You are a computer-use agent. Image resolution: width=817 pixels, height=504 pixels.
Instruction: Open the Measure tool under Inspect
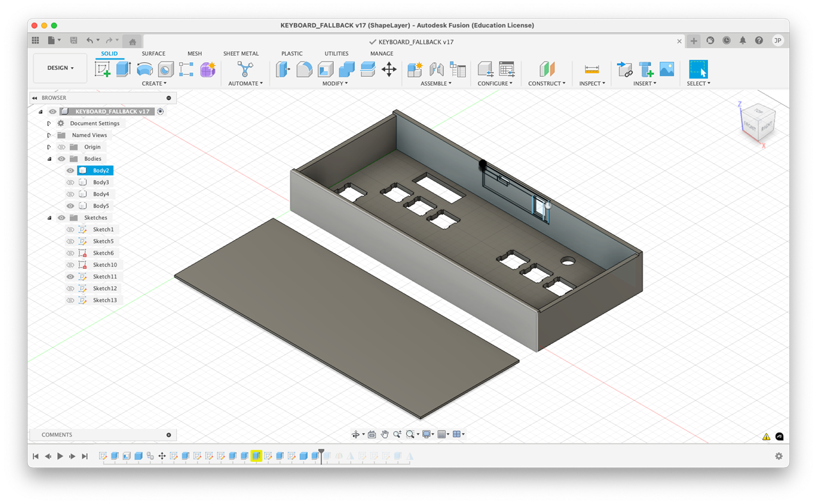tap(591, 69)
